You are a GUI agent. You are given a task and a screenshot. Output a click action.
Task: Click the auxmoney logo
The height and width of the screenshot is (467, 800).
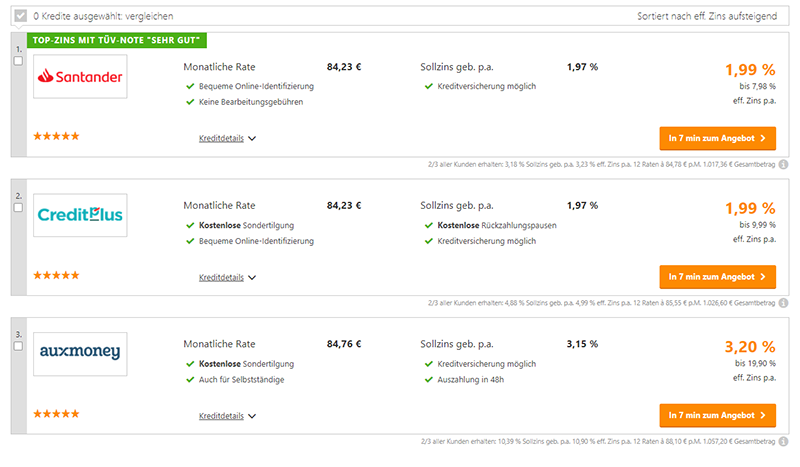pyautogui.click(x=80, y=354)
